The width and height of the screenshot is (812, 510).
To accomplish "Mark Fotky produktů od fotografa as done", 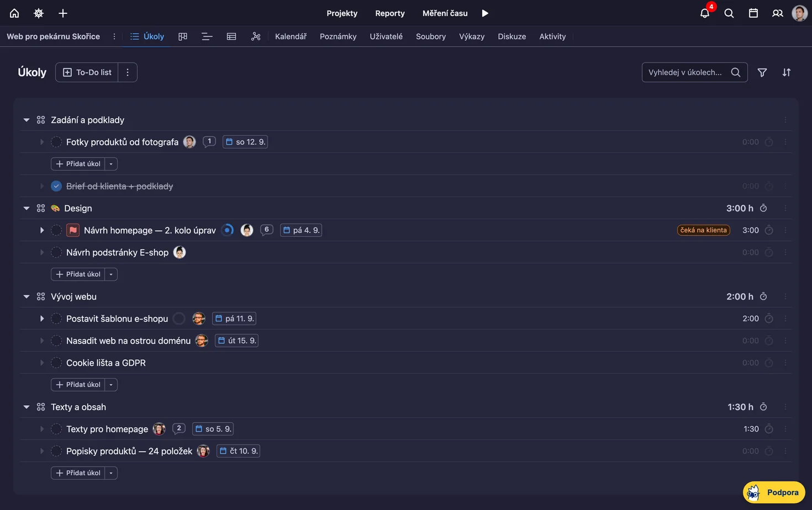I will [x=56, y=142].
